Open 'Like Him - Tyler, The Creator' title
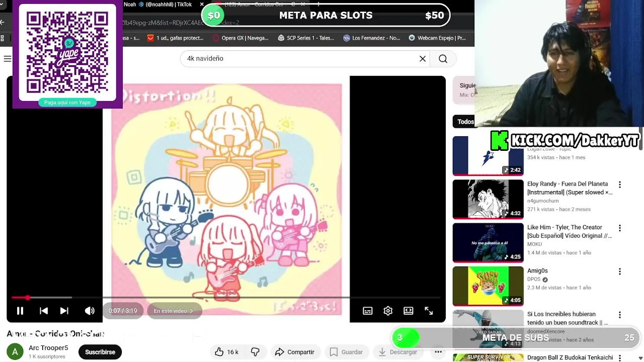The image size is (644, 362). point(570,231)
